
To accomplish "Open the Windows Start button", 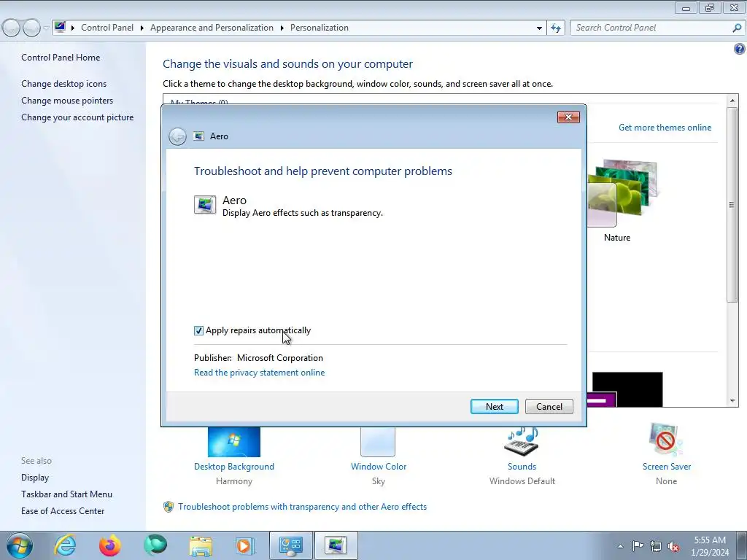I will (x=20, y=545).
